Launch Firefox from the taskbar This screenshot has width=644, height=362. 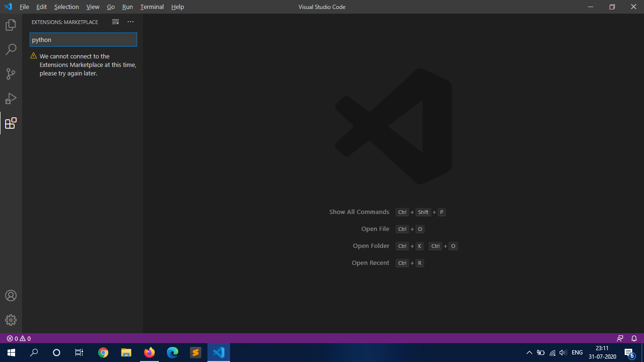[x=149, y=352]
